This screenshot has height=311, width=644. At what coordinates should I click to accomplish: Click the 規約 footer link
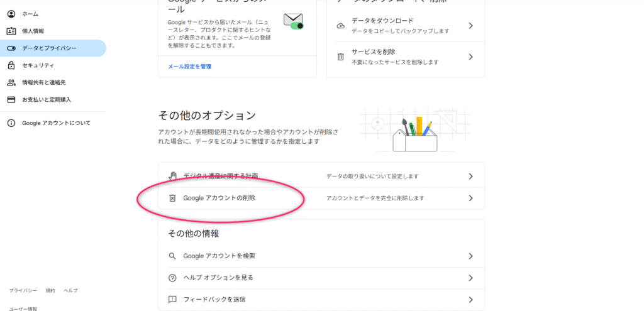[x=50, y=290]
